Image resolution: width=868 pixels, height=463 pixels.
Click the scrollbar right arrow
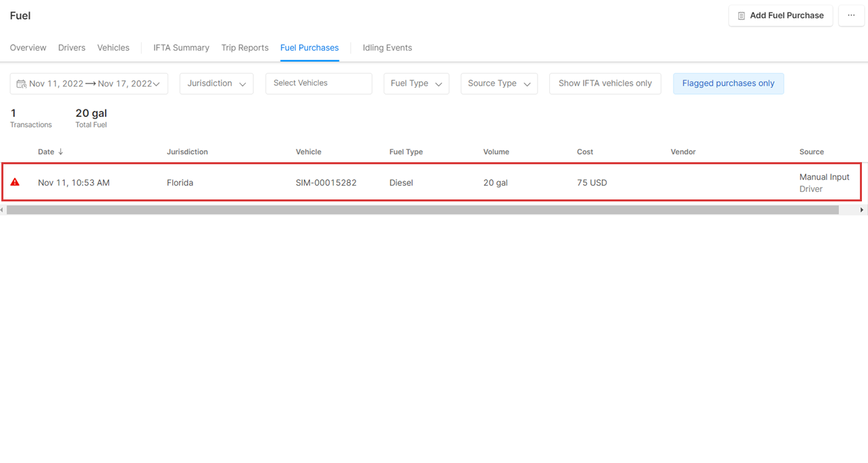[x=862, y=210]
